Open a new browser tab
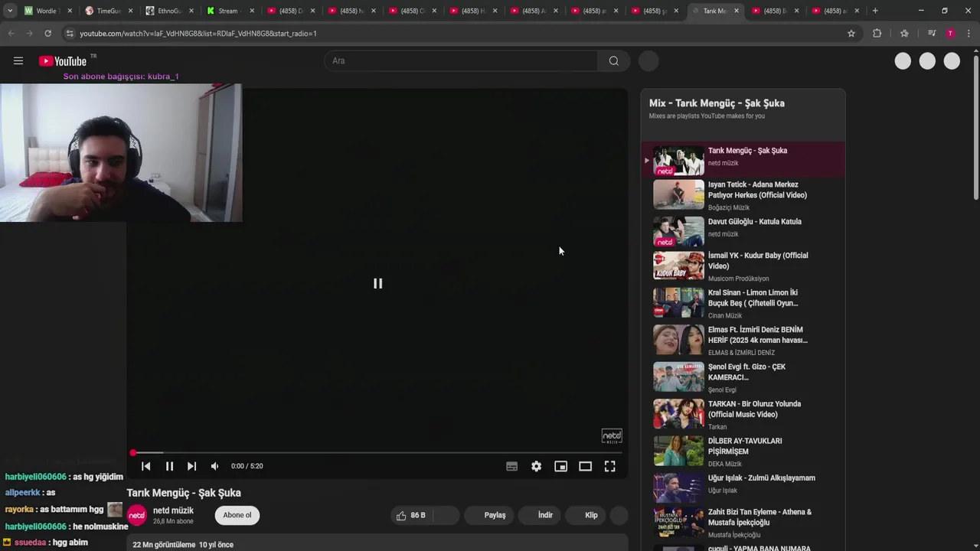Image resolution: width=980 pixels, height=551 pixels. pyautogui.click(x=875, y=11)
